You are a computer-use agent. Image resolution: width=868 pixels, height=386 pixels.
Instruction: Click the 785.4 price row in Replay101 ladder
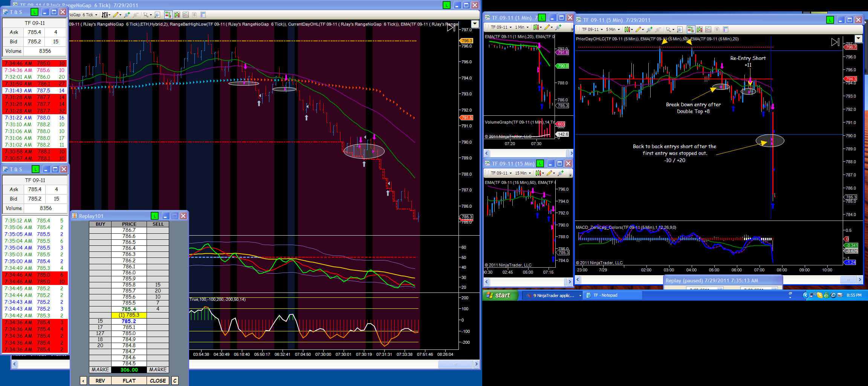coord(129,309)
